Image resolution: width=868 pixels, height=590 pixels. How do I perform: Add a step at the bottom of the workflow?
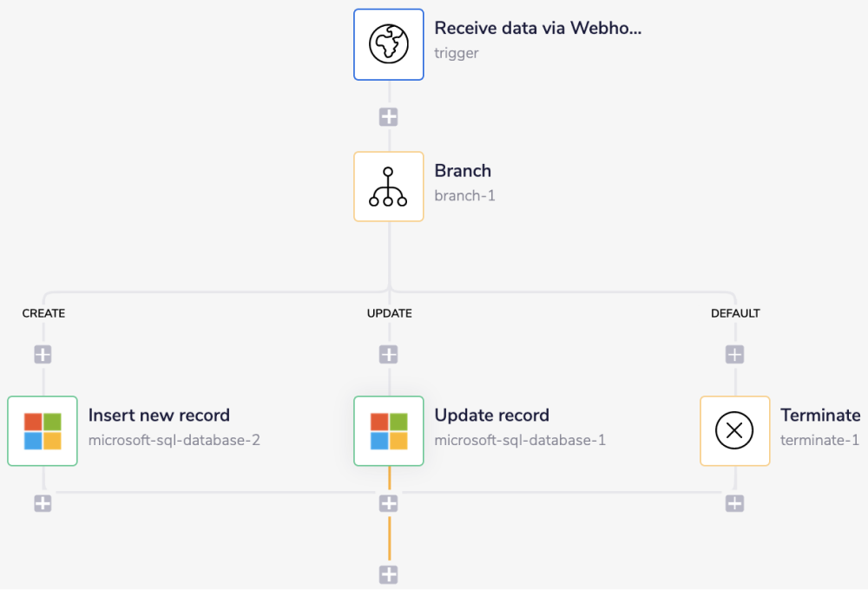click(388, 574)
